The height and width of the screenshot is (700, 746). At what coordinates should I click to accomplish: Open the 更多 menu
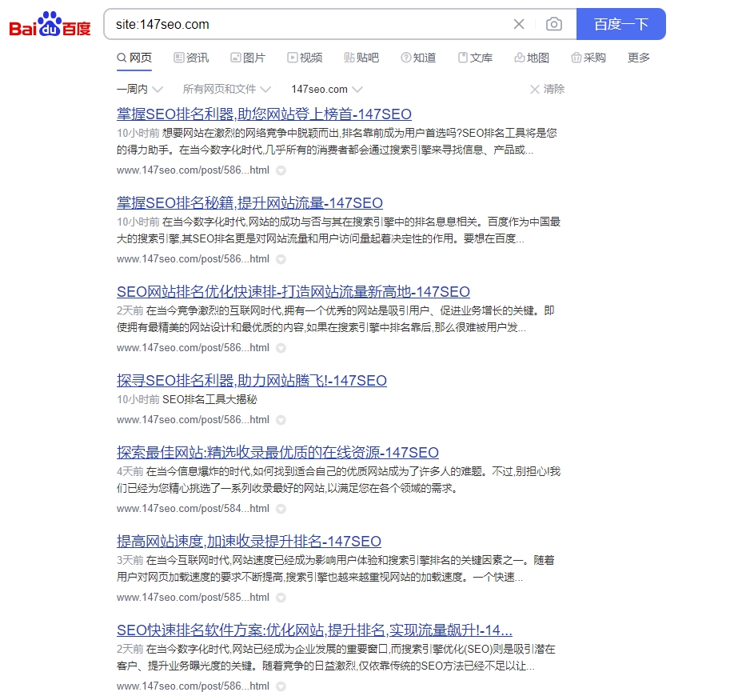pos(639,58)
